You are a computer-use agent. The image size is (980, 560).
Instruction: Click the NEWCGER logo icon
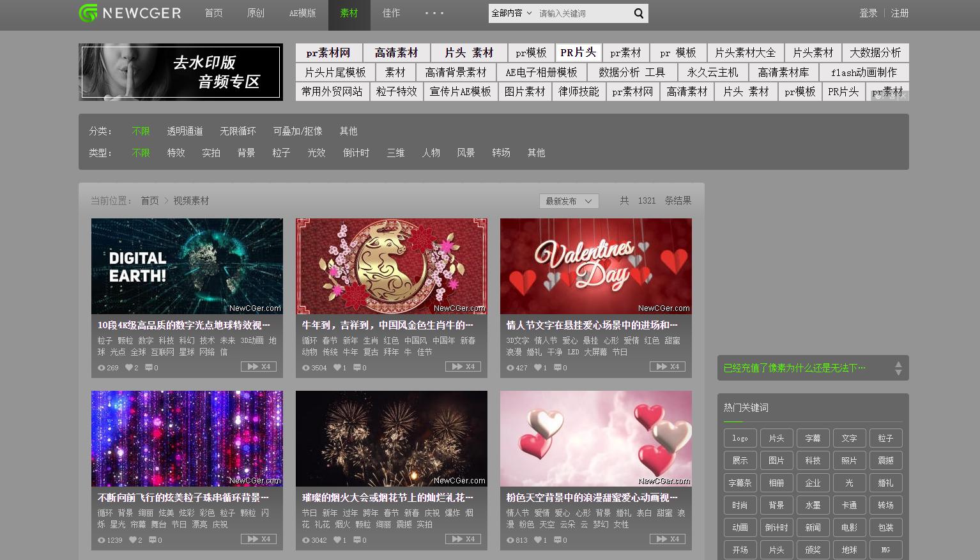88,13
